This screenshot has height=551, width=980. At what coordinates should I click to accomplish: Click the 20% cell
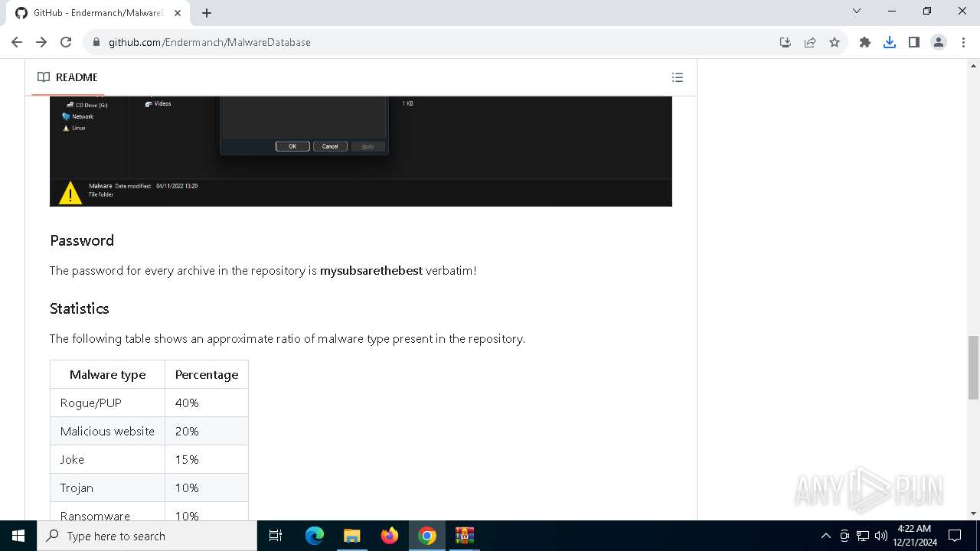click(x=207, y=431)
